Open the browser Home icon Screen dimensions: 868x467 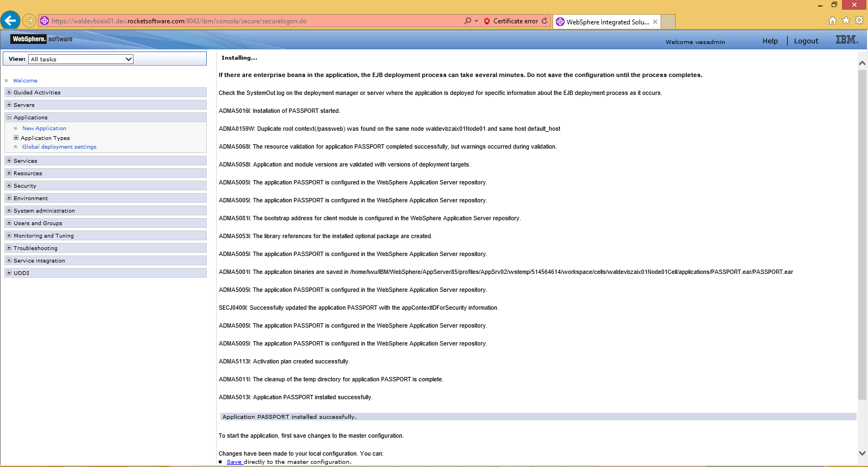(x=833, y=21)
